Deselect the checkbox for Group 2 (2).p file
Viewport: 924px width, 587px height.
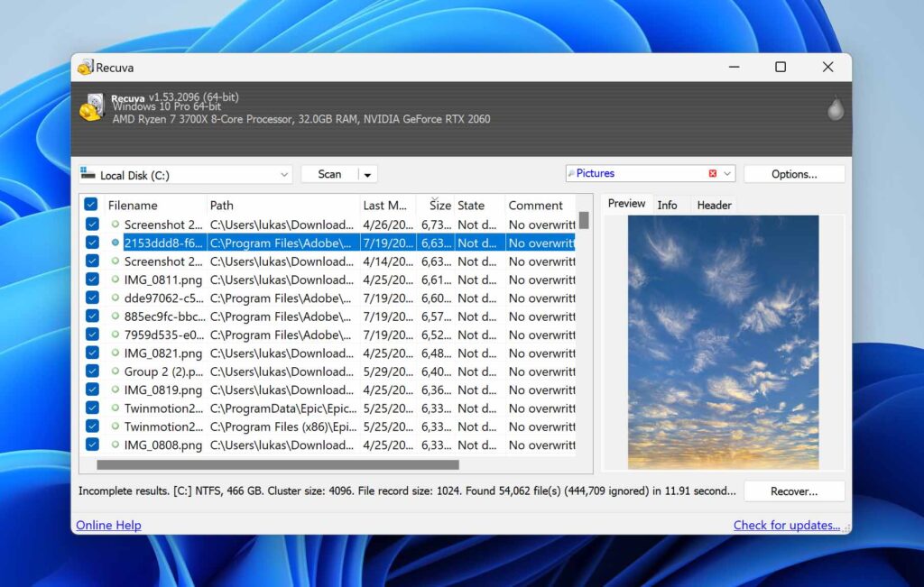91,371
